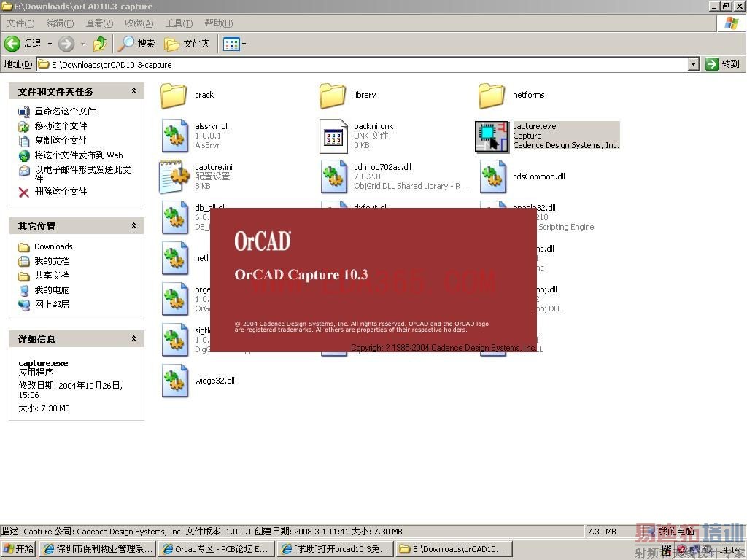This screenshot has height=560, width=747.
Task: Open the Back history dropdown arrow
Action: [x=50, y=44]
